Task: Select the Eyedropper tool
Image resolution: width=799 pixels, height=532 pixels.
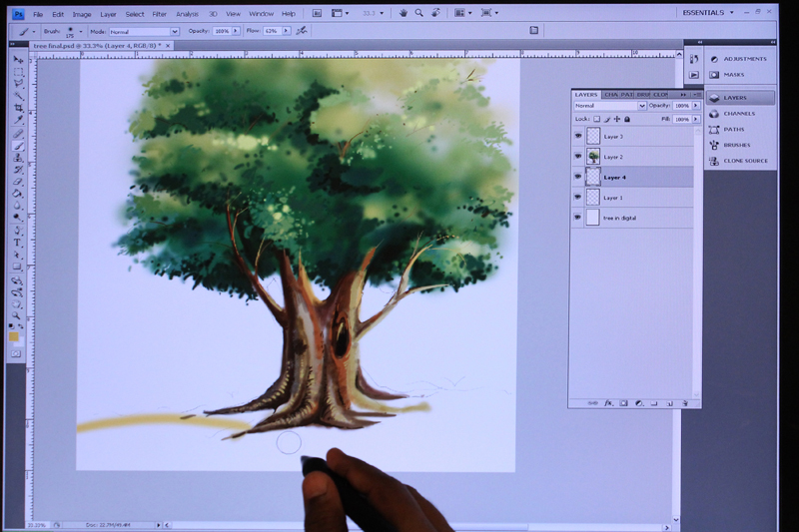Action: (x=18, y=120)
